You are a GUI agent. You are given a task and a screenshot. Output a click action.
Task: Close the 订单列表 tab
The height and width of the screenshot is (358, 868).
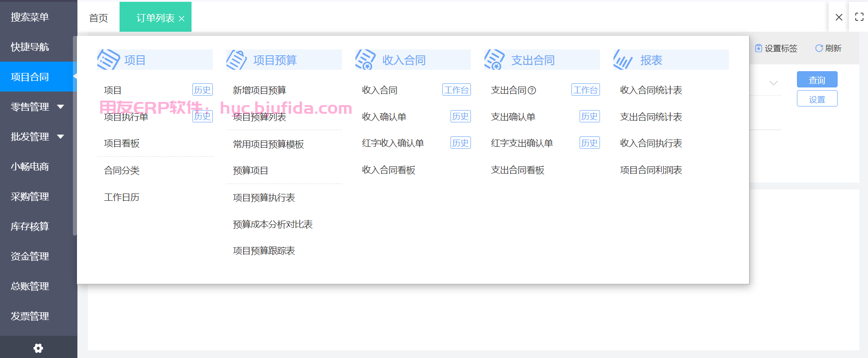tap(182, 19)
